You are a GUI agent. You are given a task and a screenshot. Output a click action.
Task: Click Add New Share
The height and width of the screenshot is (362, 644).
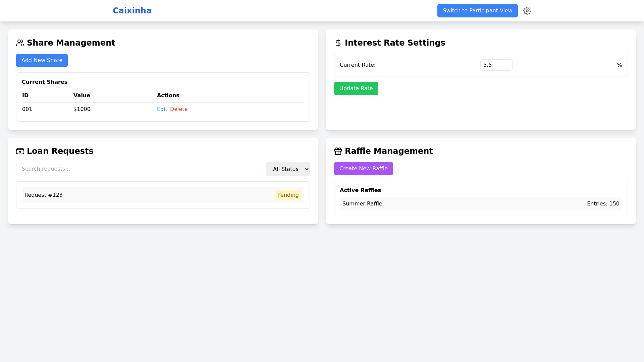42,60
